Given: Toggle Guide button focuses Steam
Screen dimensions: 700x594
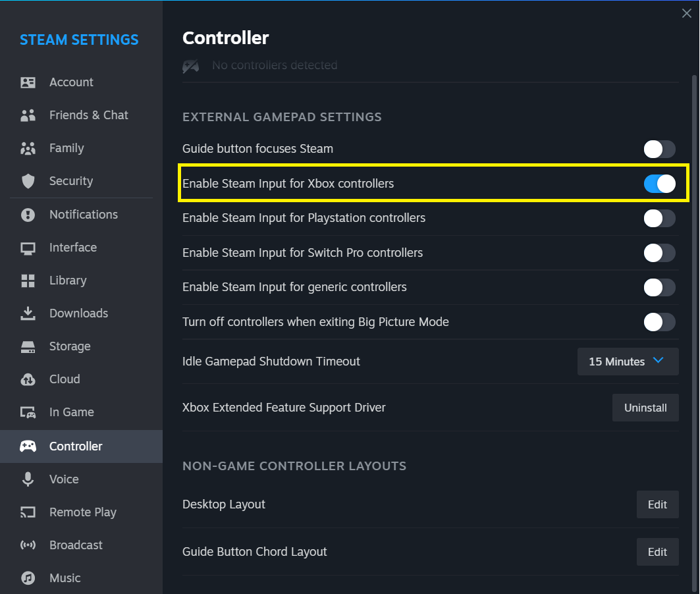Looking at the screenshot, I should (659, 149).
